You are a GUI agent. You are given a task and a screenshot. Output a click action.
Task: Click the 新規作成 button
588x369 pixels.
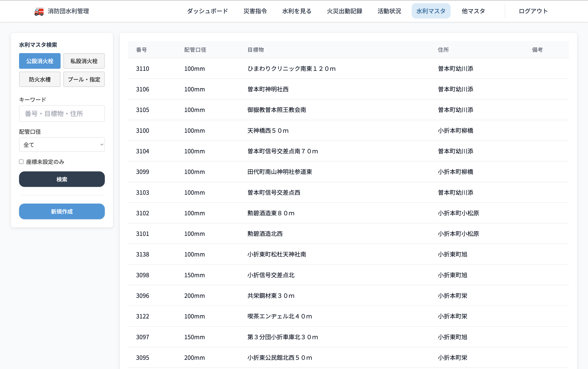[62, 212]
